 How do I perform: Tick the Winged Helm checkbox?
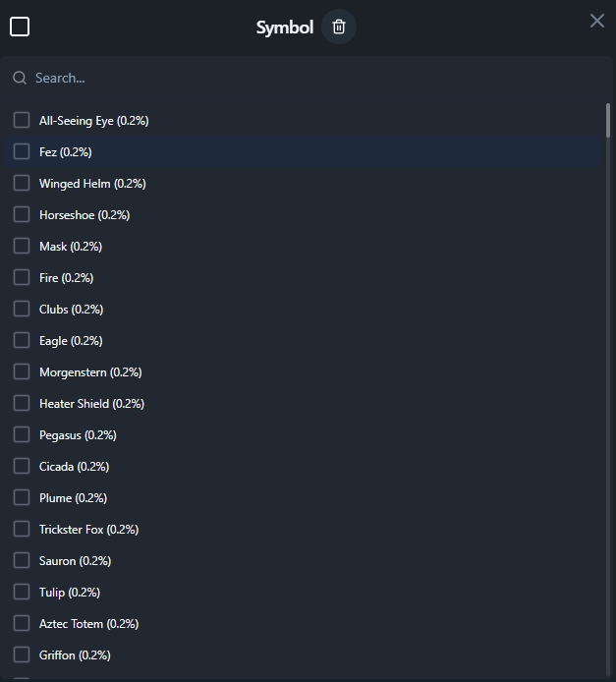[22, 183]
